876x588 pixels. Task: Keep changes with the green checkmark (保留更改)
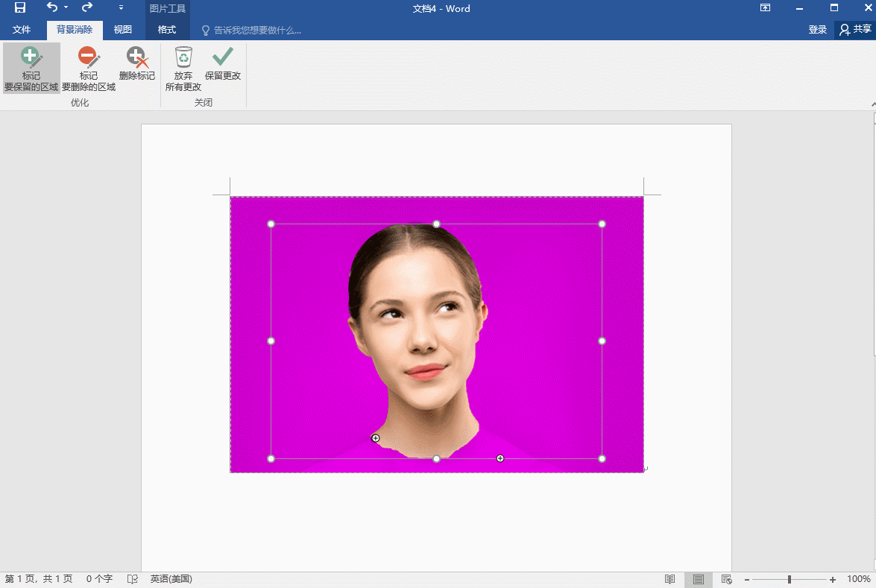[x=222, y=63]
